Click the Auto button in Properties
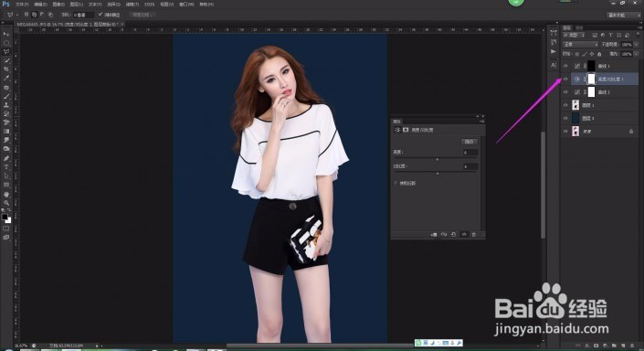644x351 pixels. click(469, 142)
